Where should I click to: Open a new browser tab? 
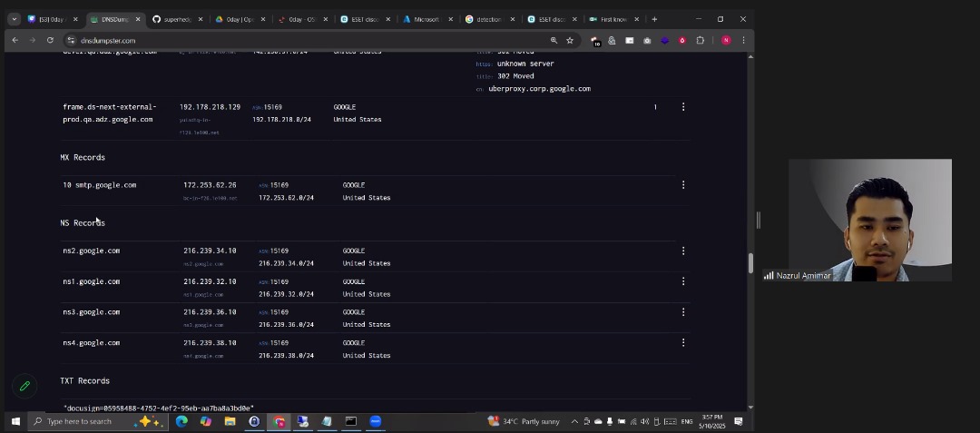tap(654, 19)
